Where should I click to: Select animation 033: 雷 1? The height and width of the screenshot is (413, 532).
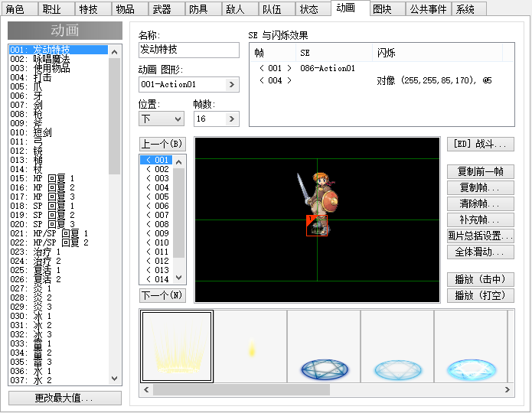[x=58, y=343]
